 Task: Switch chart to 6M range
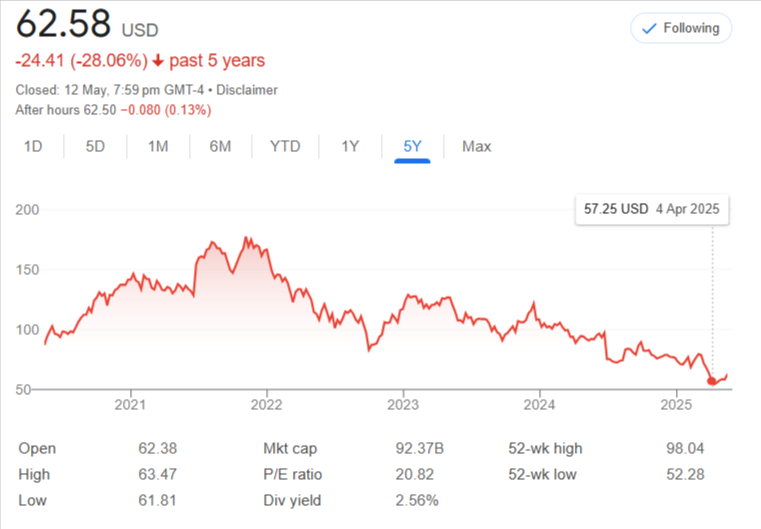[220, 146]
